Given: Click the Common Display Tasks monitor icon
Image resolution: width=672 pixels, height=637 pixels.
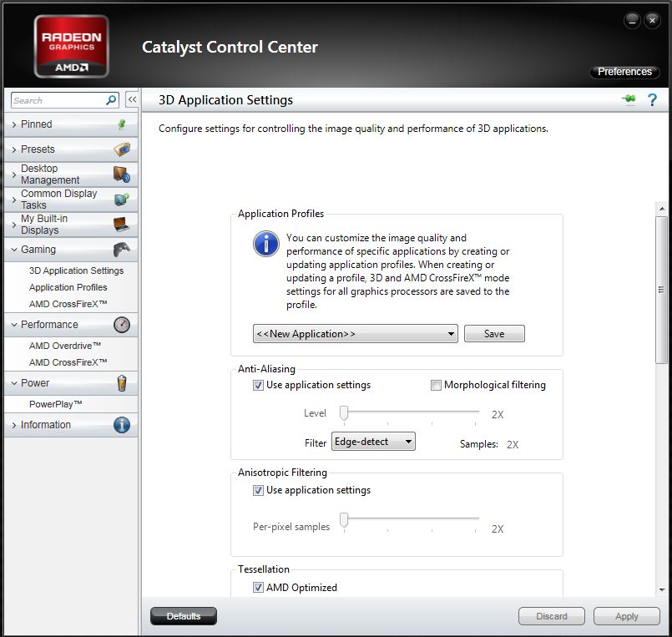Looking at the screenshot, I should coord(122,200).
